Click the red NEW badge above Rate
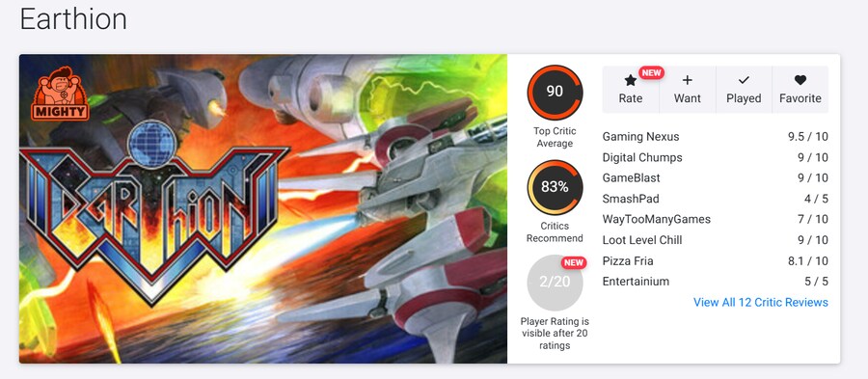The width and height of the screenshot is (868, 379). point(651,72)
